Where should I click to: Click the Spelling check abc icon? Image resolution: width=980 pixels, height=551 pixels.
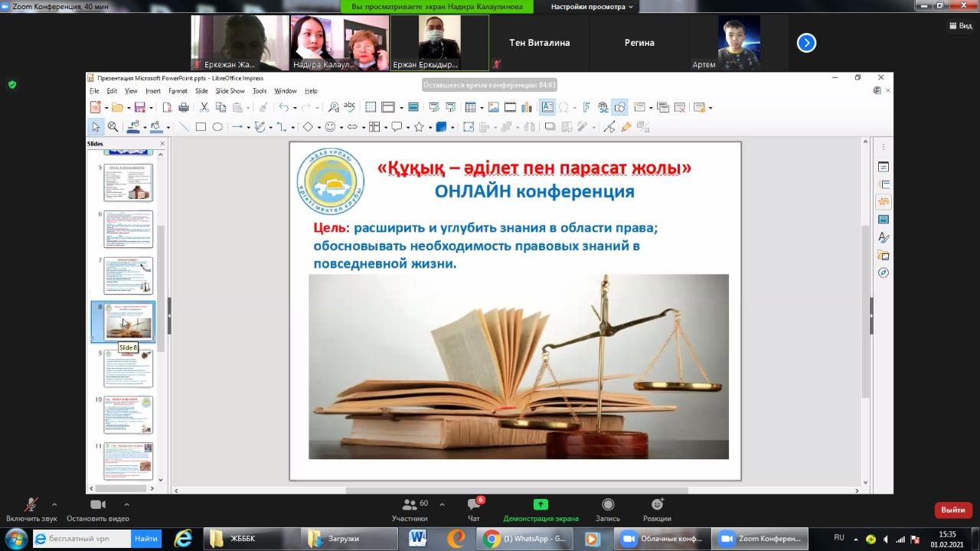click(350, 108)
